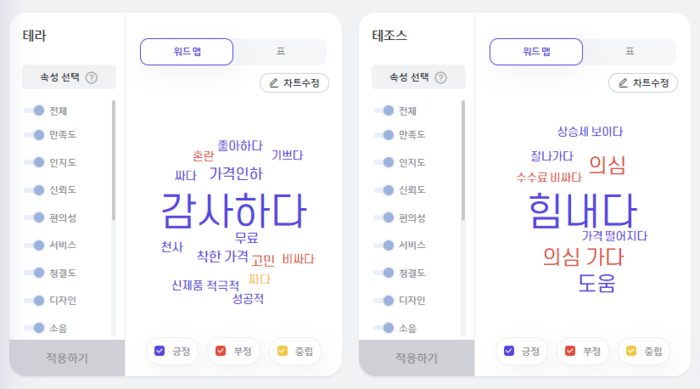Click 적용하기 button in 테라 panel
700x389 pixels.
coord(67,358)
